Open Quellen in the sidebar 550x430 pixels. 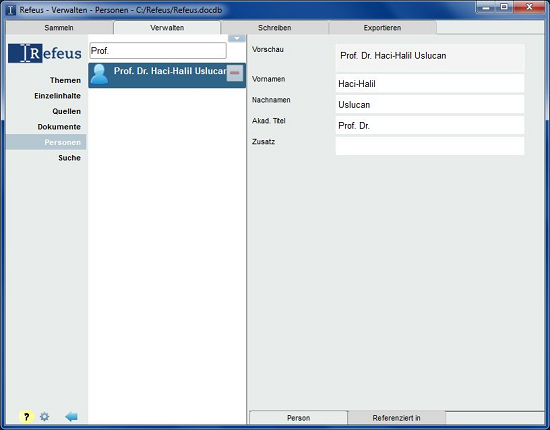(67, 111)
